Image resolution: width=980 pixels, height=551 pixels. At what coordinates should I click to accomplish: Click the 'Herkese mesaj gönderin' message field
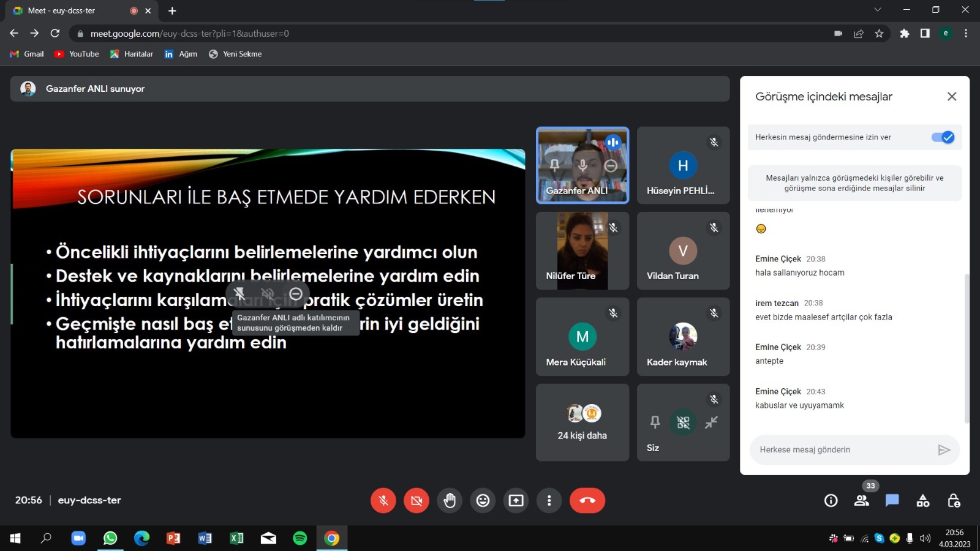(x=844, y=450)
